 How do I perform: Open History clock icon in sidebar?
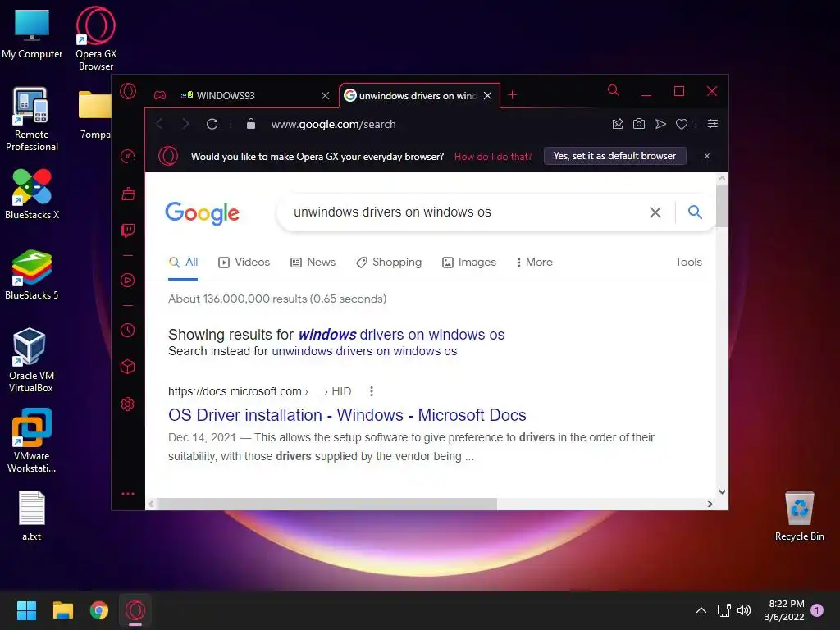[127, 330]
